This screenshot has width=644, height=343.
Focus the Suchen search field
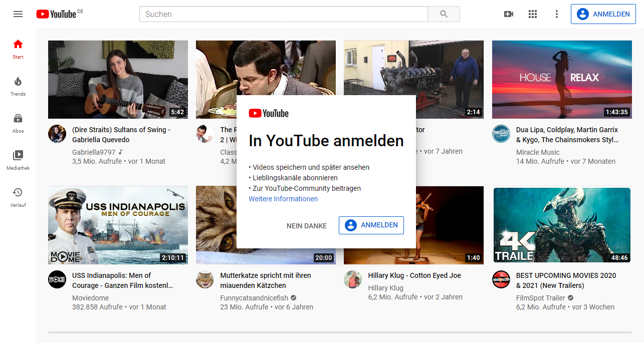point(283,14)
